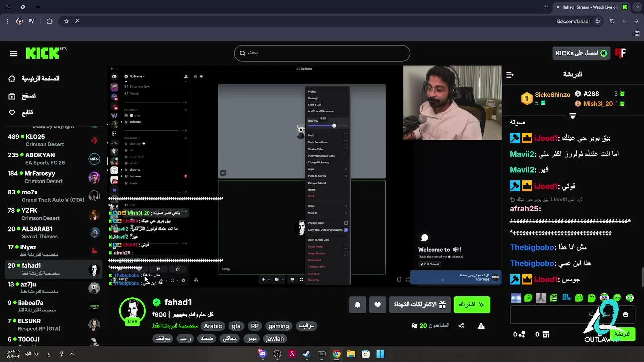Click the Arabic tag
Screen dimensions: 644x362
(213, 326)
